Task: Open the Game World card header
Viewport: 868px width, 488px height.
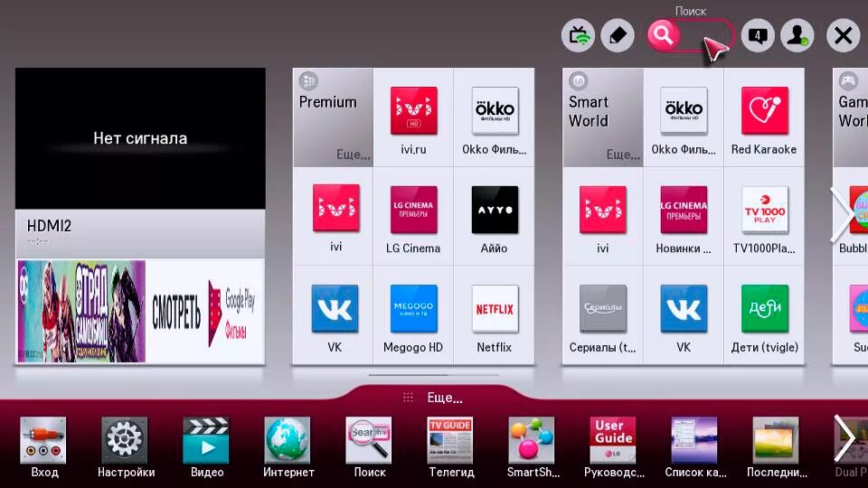Action: pos(851,117)
